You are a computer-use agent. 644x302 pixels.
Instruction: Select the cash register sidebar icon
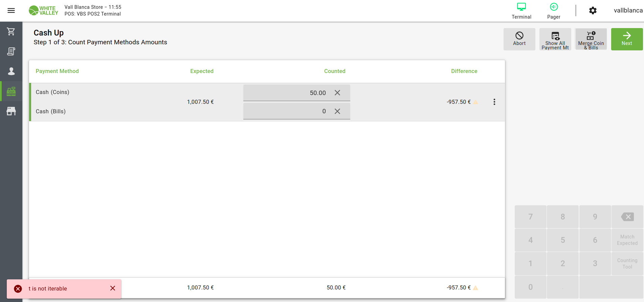coord(11,91)
